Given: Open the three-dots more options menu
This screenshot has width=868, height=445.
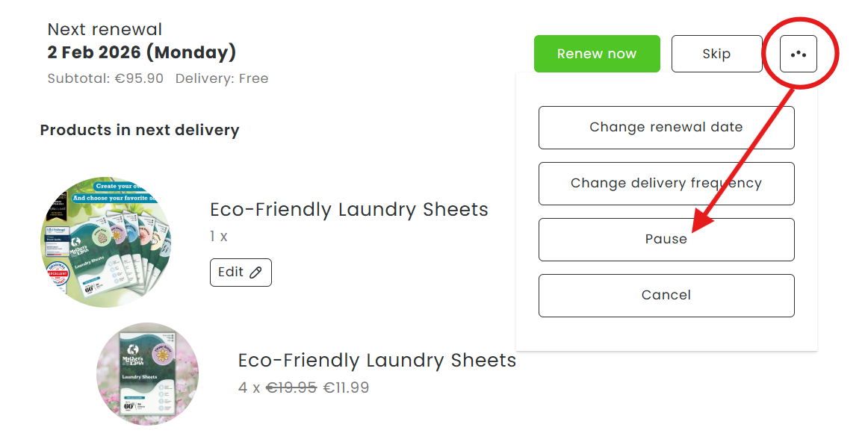Looking at the screenshot, I should 798,55.
